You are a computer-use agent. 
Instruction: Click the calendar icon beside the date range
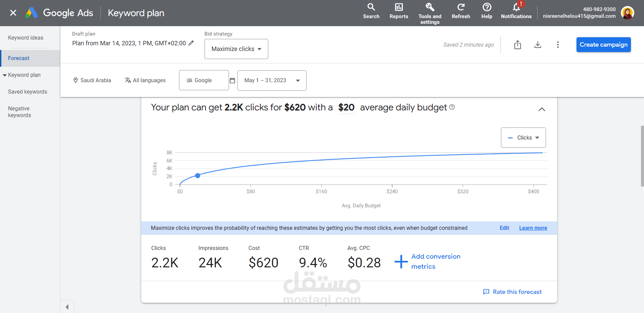click(232, 80)
